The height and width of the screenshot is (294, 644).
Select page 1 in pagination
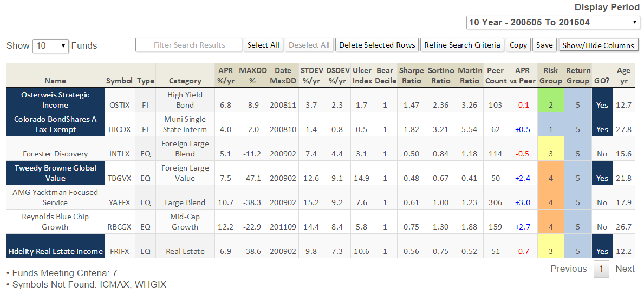[601, 269]
